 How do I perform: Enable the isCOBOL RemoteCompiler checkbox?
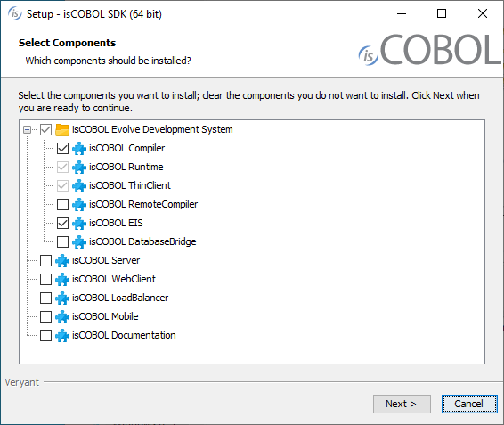point(62,204)
